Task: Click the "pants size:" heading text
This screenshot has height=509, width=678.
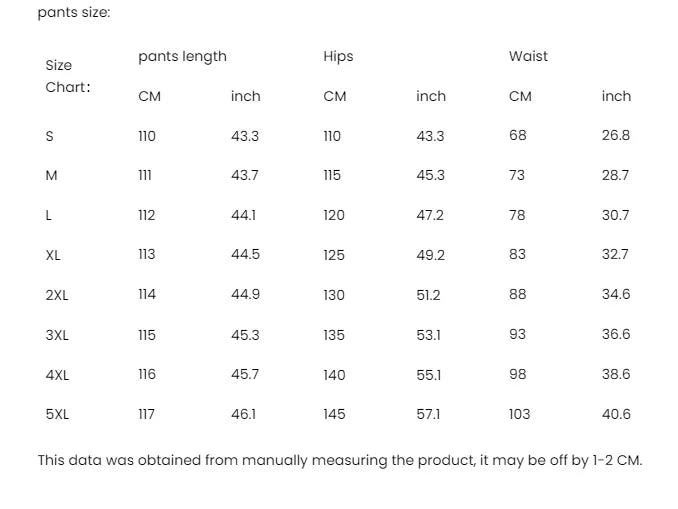Action: [74, 13]
